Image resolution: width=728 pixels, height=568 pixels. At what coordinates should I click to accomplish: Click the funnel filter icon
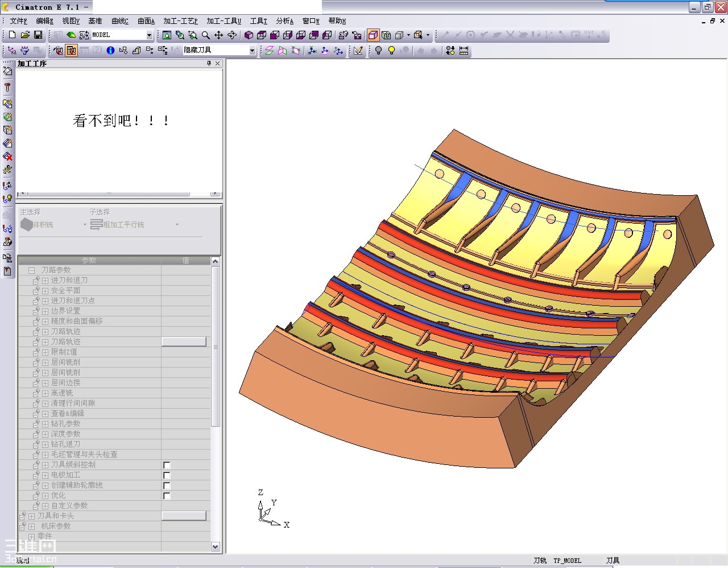tap(24, 51)
